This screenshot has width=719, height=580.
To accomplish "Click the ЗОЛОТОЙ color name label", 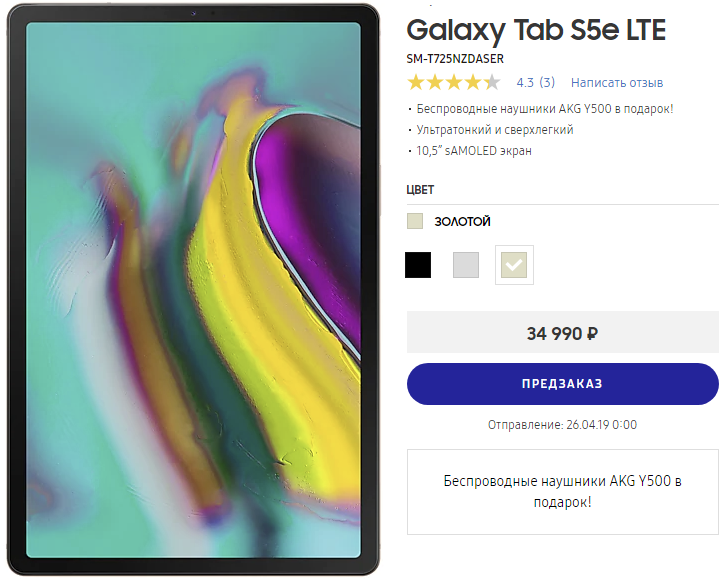I will tap(463, 222).
